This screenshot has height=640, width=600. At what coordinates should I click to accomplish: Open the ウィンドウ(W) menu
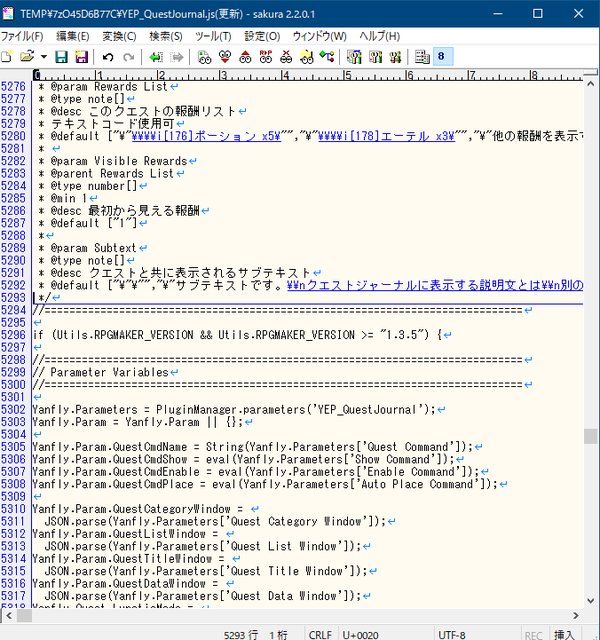tap(320, 36)
